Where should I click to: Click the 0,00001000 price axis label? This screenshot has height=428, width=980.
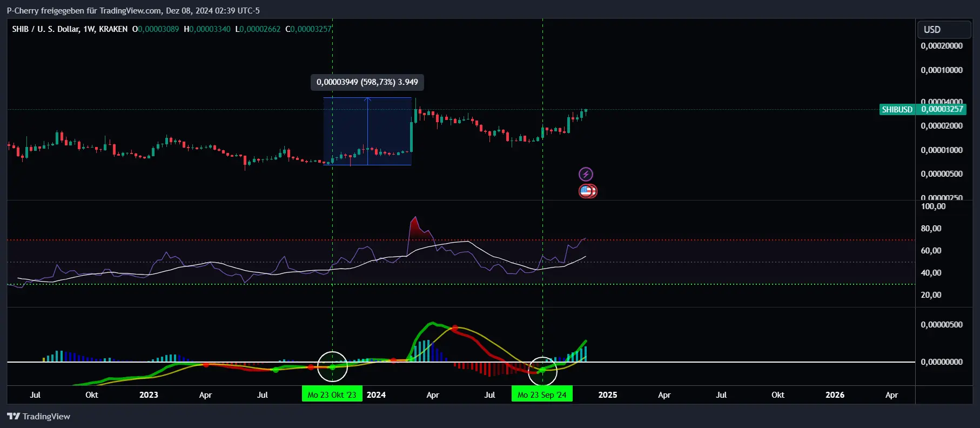942,150
